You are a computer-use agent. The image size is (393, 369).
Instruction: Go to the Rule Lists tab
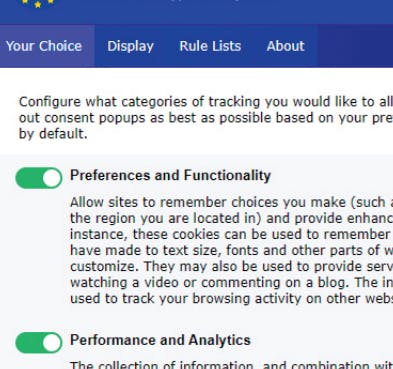210,46
